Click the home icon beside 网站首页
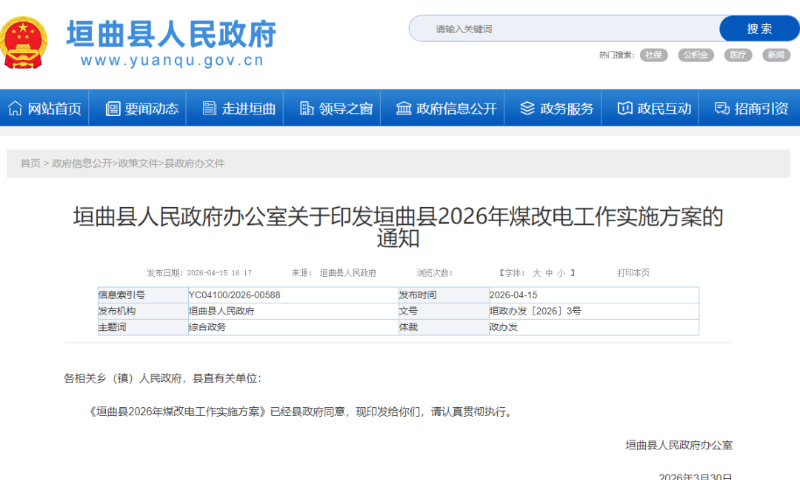 (x=15, y=108)
